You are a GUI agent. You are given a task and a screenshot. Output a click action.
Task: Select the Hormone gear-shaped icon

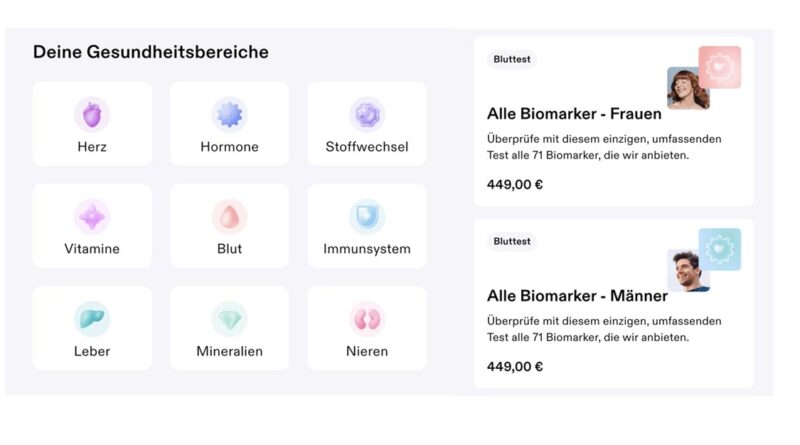229,115
